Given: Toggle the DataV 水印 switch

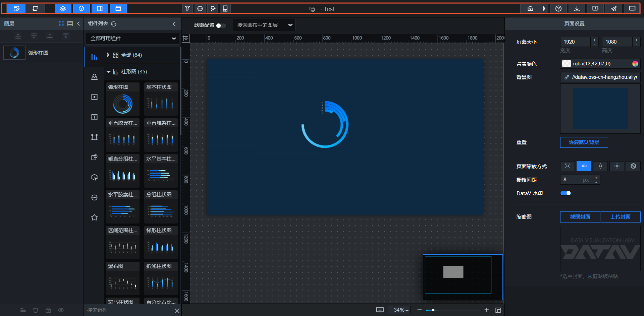Looking at the screenshot, I should click(566, 193).
